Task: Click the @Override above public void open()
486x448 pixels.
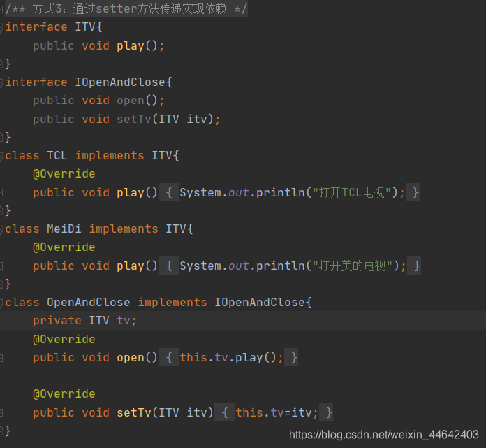Action: click(64, 339)
